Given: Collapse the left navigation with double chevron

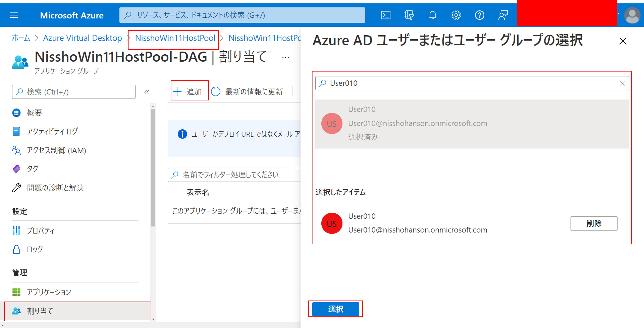Looking at the screenshot, I should [147, 92].
